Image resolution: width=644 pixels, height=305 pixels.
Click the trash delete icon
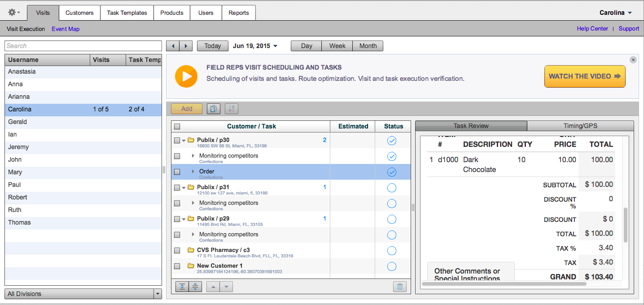[x=400, y=287]
